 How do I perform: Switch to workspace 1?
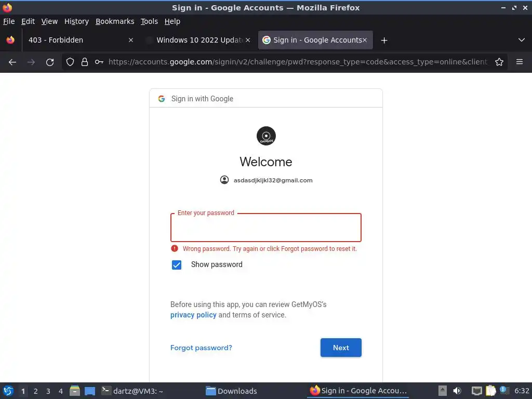coord(23,391)
